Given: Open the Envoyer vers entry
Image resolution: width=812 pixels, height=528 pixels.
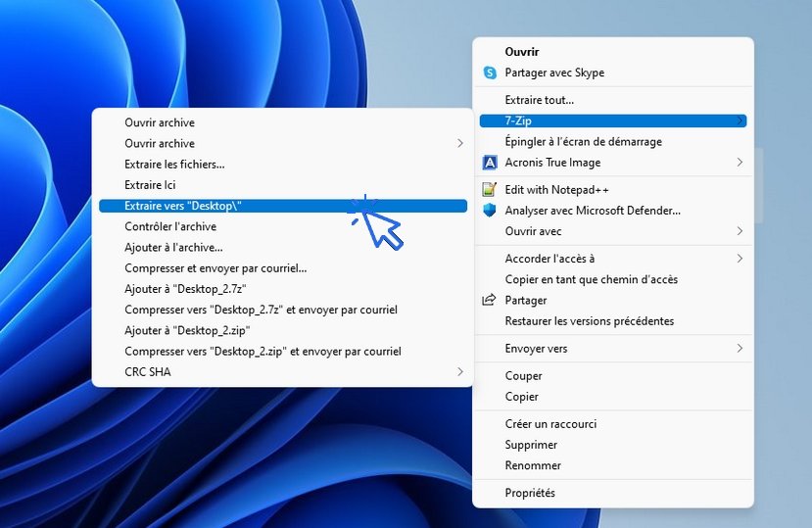Looking at the screenshot, I should (x=612, y=348).
